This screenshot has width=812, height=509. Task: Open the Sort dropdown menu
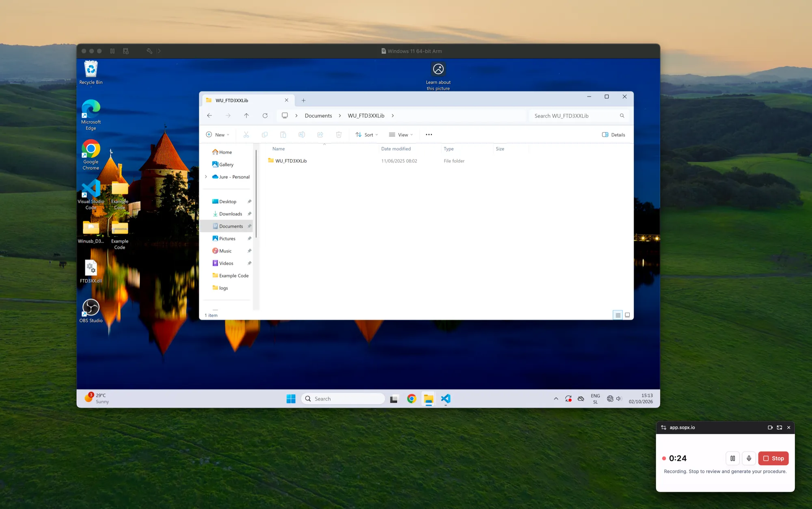point(367,135)
